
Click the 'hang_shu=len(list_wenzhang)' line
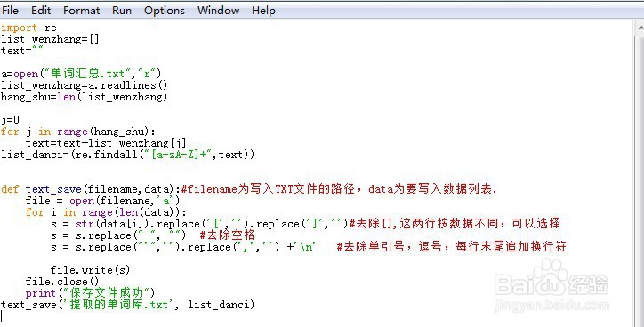click(85, 97)
